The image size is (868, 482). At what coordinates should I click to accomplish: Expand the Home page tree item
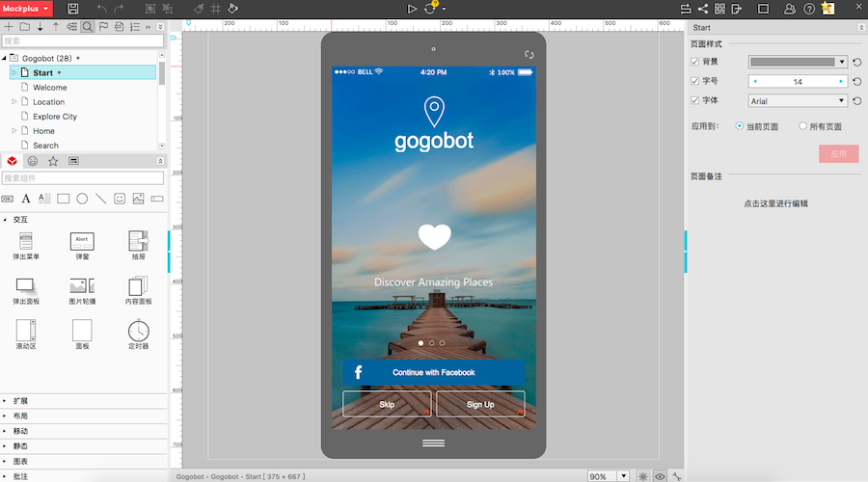pos(14,130)
